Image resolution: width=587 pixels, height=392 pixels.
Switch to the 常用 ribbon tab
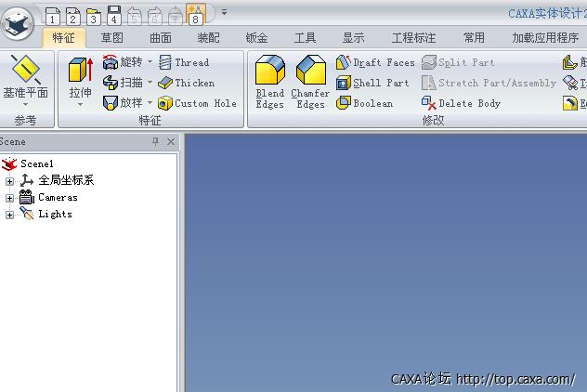coord(474,38)
